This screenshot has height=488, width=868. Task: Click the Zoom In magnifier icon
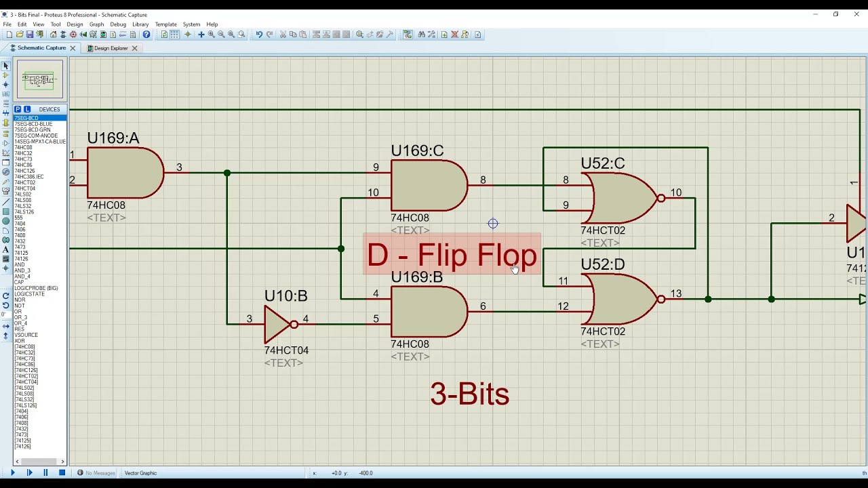click(x=211, y=35)
